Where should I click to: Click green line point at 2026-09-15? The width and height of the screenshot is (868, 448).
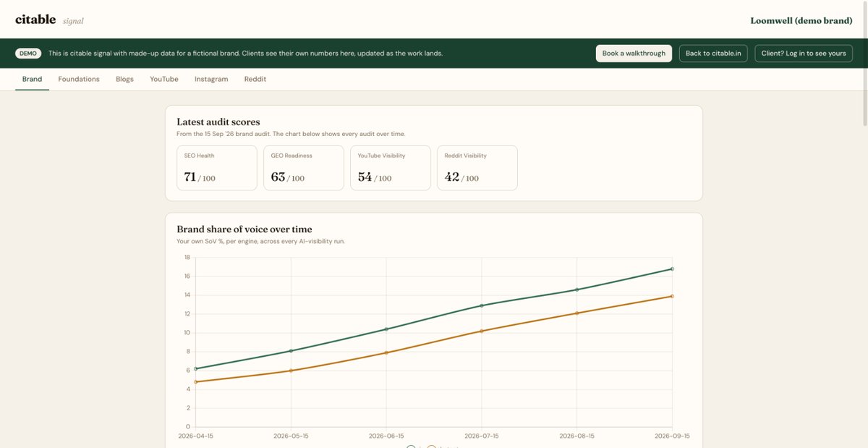672,269
